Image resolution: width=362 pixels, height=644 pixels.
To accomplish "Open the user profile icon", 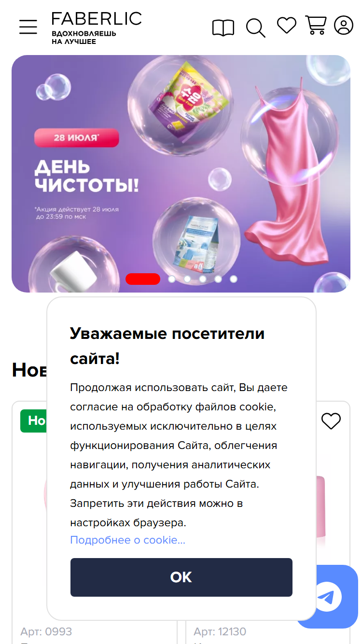I will (x=344, y=25).
